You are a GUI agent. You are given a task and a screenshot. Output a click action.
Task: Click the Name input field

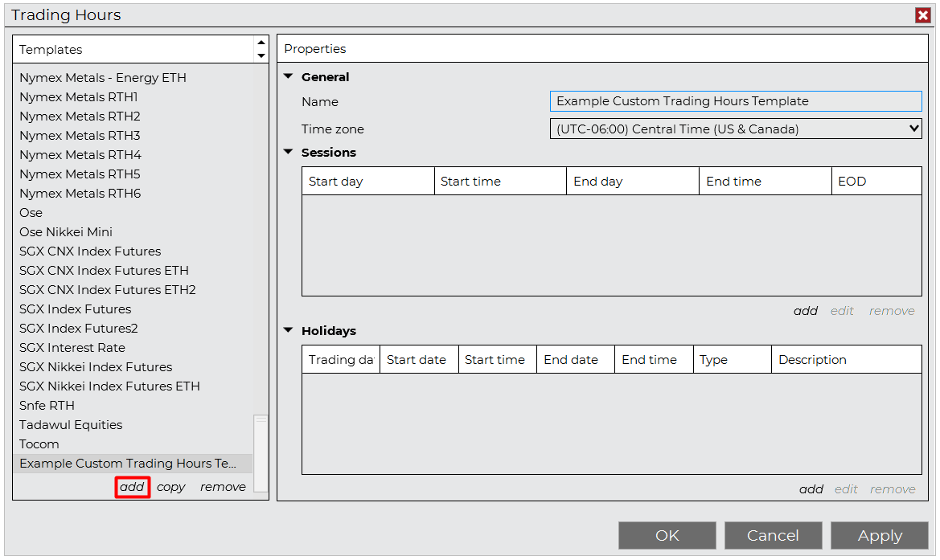click(x=736, y=101)
